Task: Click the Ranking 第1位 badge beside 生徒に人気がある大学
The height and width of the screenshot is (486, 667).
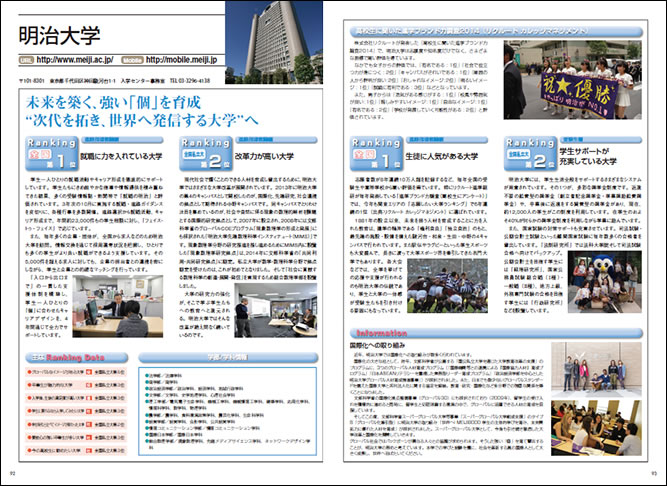Action: (376, 153)
